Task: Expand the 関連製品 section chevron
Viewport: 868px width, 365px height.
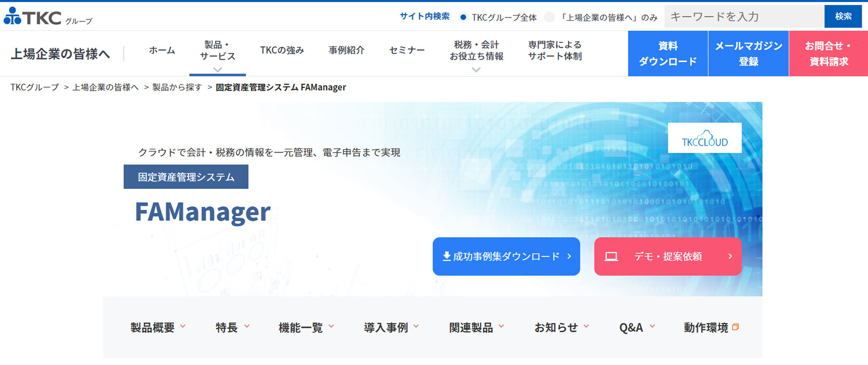Action: coord(502,326)
